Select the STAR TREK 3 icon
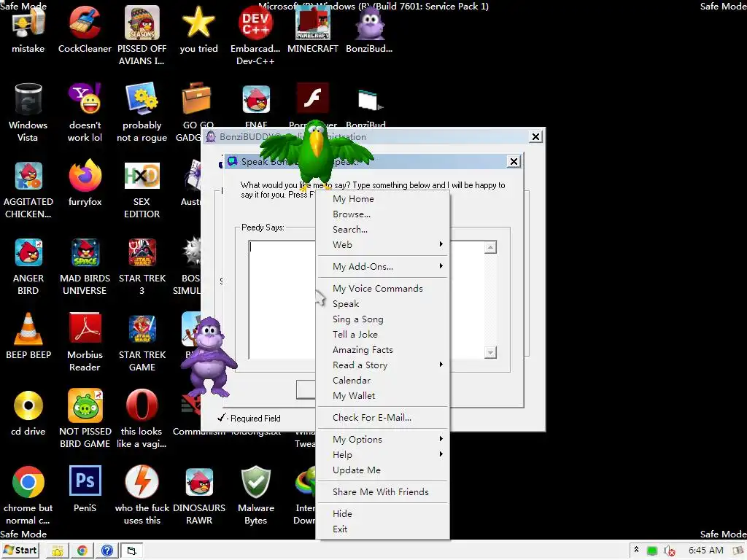Screen dimensions: 747x560 [142, 265]
